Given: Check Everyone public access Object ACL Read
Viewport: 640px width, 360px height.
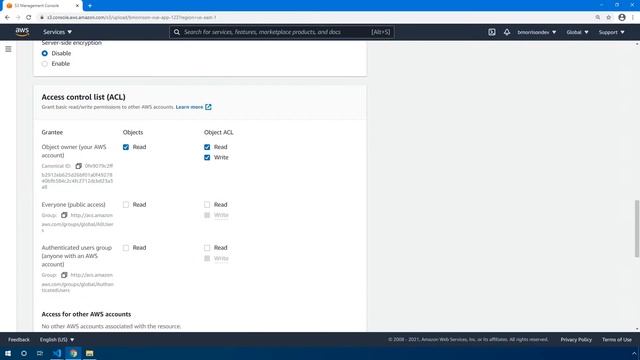Looking at the screenshot, I should coord(207,204).
